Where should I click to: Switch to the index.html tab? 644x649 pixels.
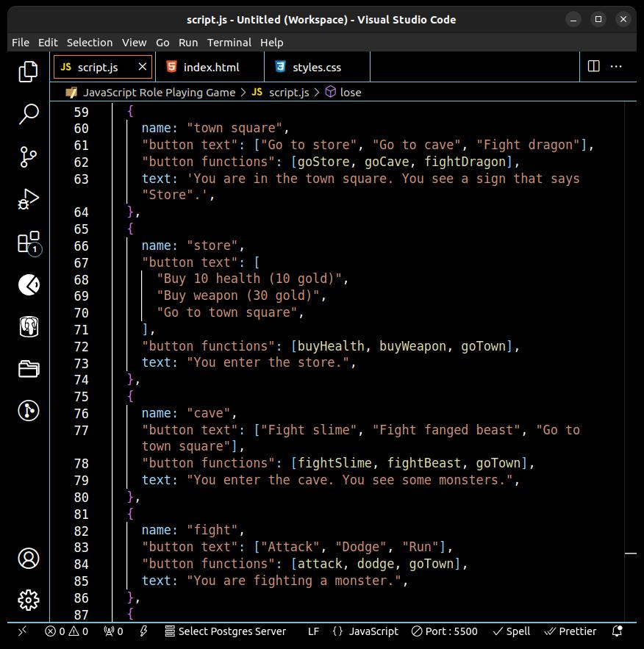coord(210,67)
